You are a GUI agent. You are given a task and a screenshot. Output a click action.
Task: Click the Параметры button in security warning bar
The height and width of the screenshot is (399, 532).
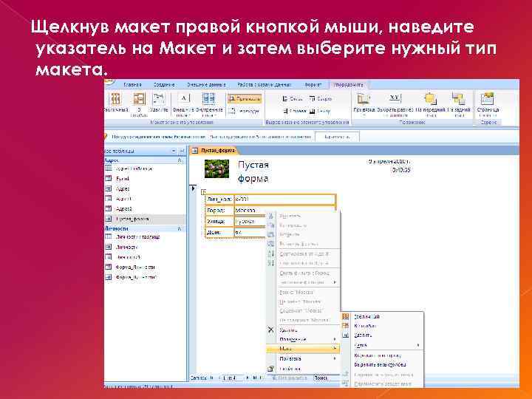click(x=337, y=137)
